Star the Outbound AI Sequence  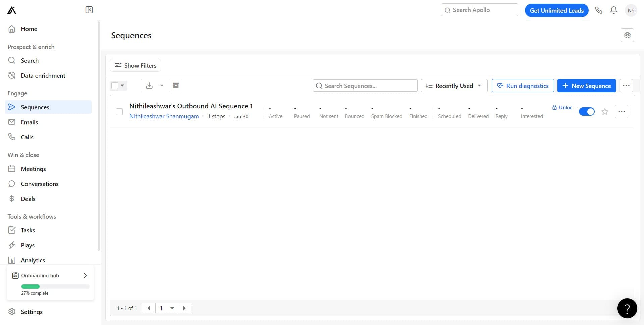pos(605,112)
